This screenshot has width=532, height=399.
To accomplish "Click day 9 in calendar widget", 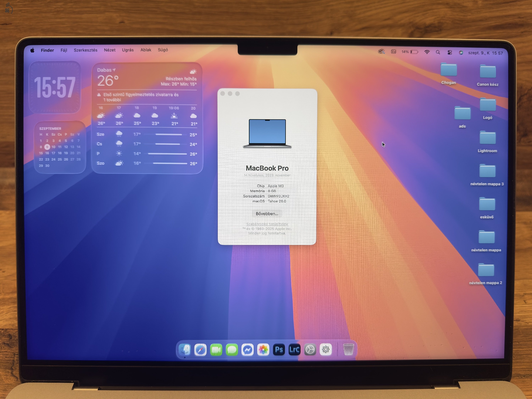I will pyautogui.click(x=47, y=147).
